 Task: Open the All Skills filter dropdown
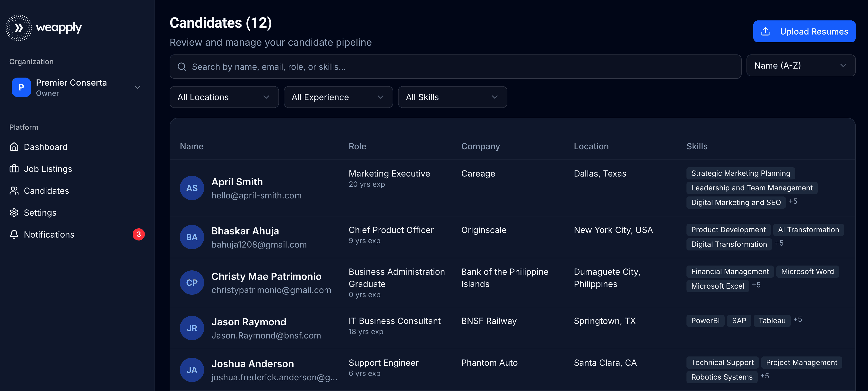452,97
